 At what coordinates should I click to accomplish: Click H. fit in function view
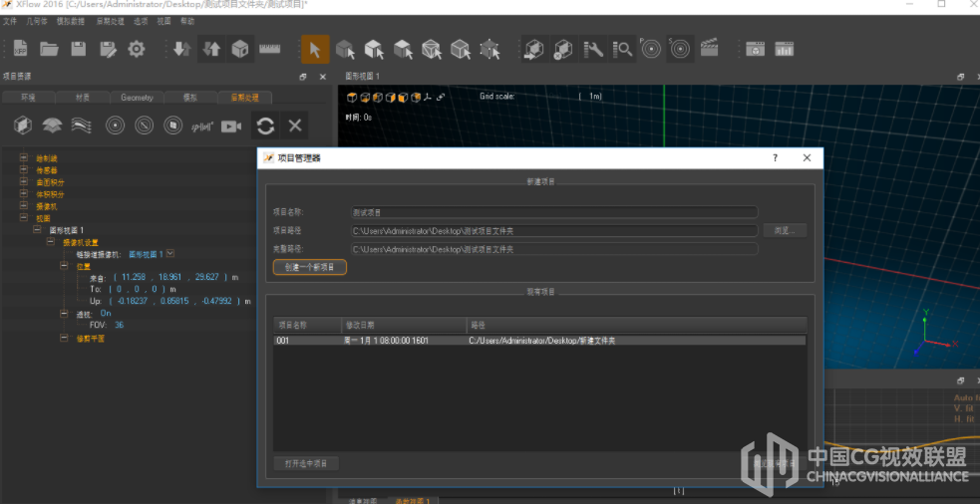(x=963, y=418)
